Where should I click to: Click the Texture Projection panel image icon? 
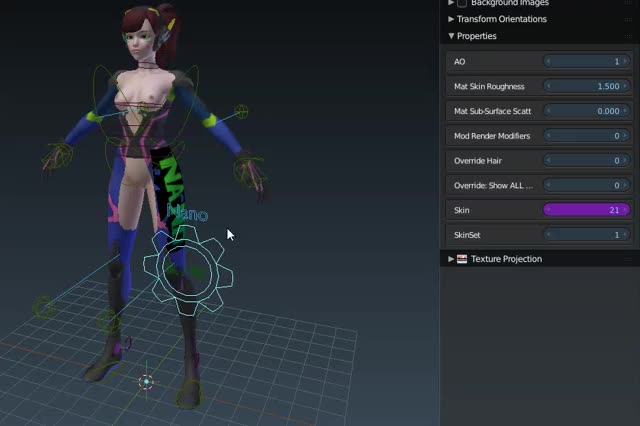(x=462, y=259)
